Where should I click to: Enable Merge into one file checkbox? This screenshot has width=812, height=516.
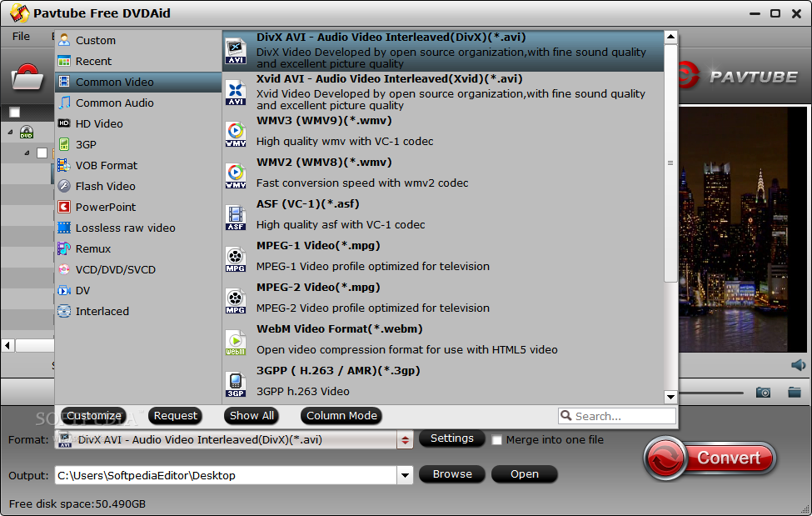tap(496, 440)
